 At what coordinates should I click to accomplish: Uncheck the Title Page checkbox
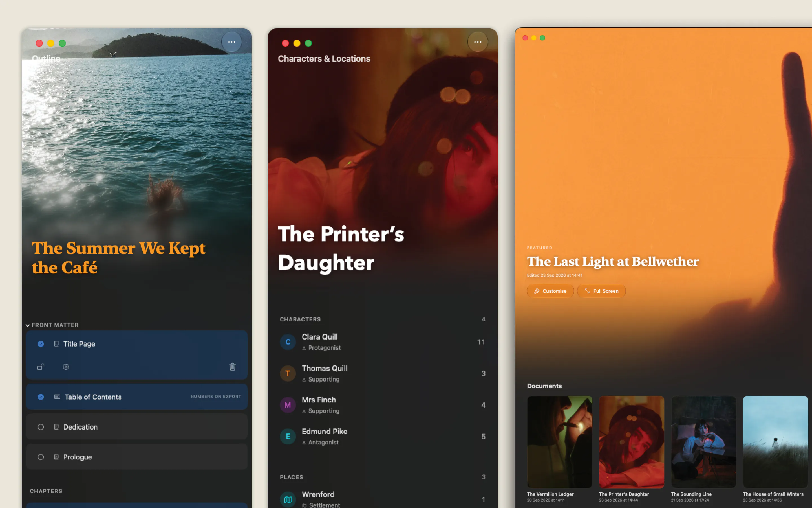click(41, 344)
